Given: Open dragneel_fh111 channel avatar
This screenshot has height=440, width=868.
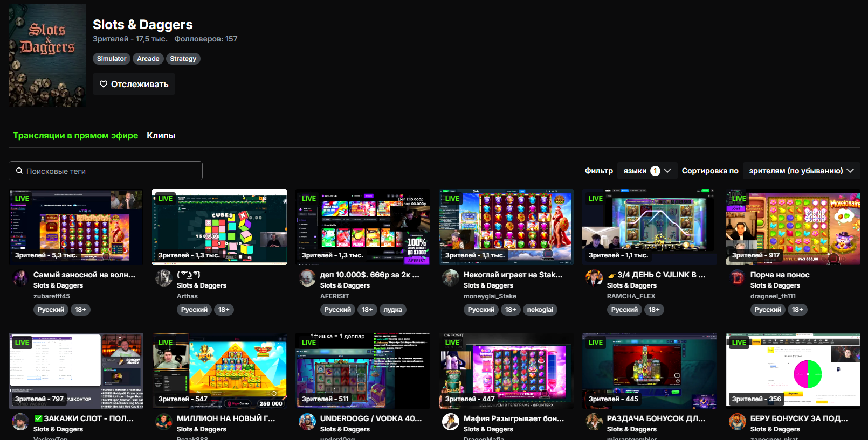Looking at the screenshot, I should click(738, 278).
